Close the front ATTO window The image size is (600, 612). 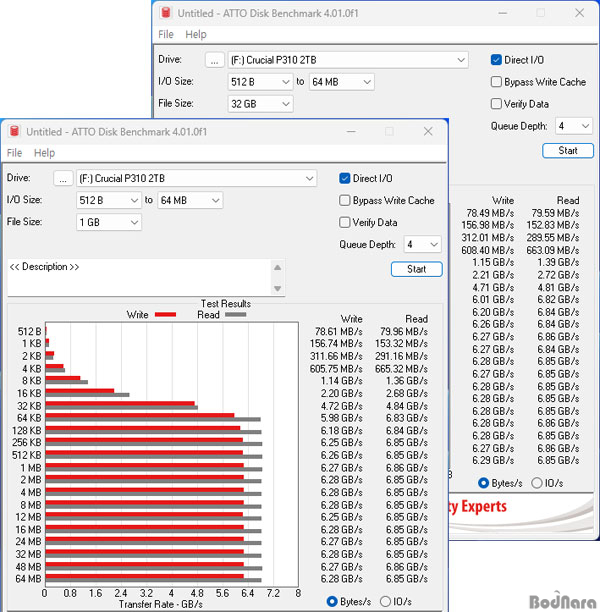tap(428, 132)
